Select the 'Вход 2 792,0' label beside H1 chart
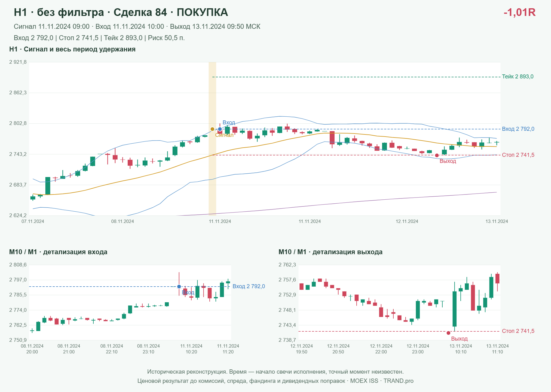Image resolution: width=551 pixels, height=392 pixels. coord(518,129)
